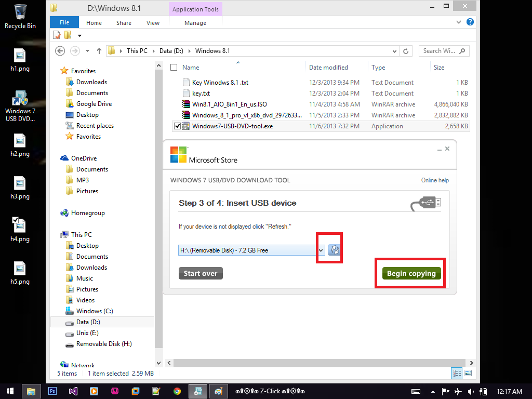Toggle the select-all checkbox by Name header
The width and height of the screenshot is (532, 399).
[x=174, y=68]
